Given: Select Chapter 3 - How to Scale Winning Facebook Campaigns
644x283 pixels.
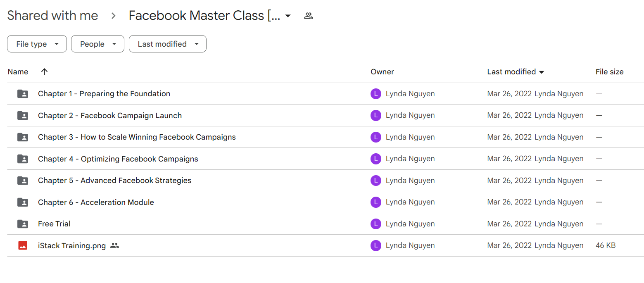Looking at the screenshot, I should (137, 137).
